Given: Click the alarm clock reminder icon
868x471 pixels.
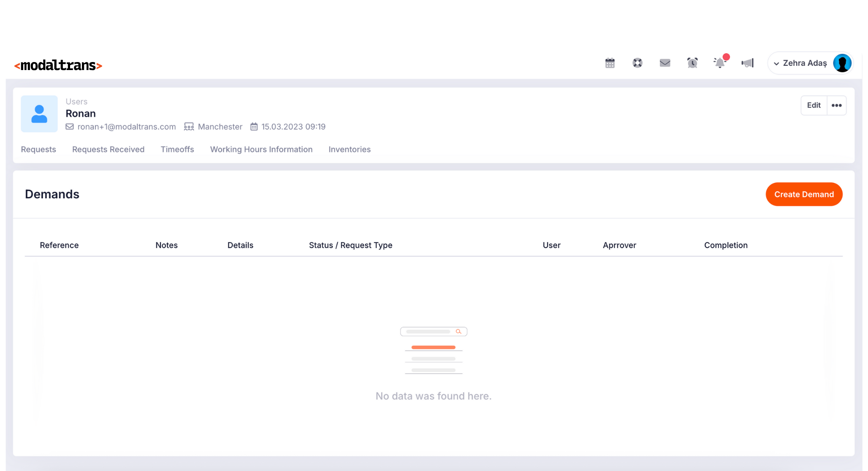Looking at the screenshot, I should (692, 63).
